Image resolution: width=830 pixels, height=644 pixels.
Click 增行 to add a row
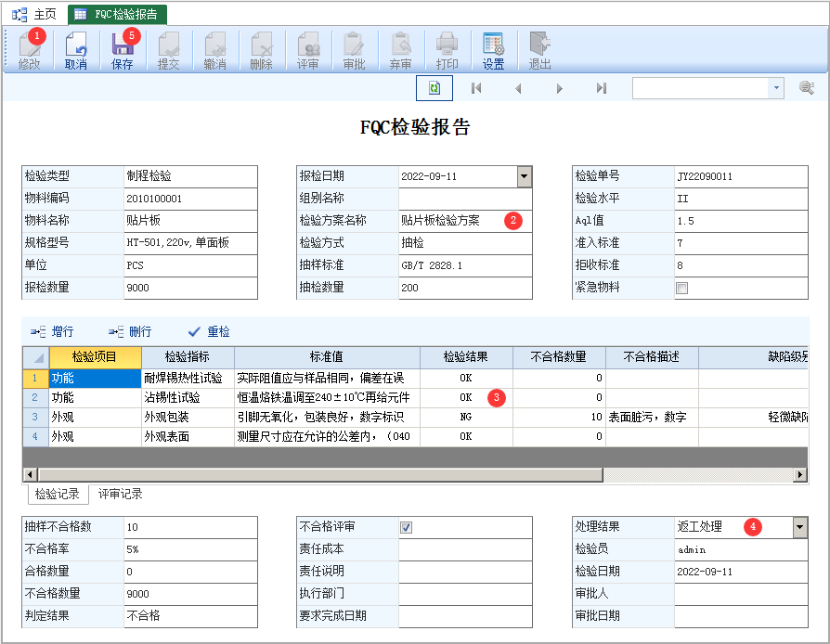point(53,331)
